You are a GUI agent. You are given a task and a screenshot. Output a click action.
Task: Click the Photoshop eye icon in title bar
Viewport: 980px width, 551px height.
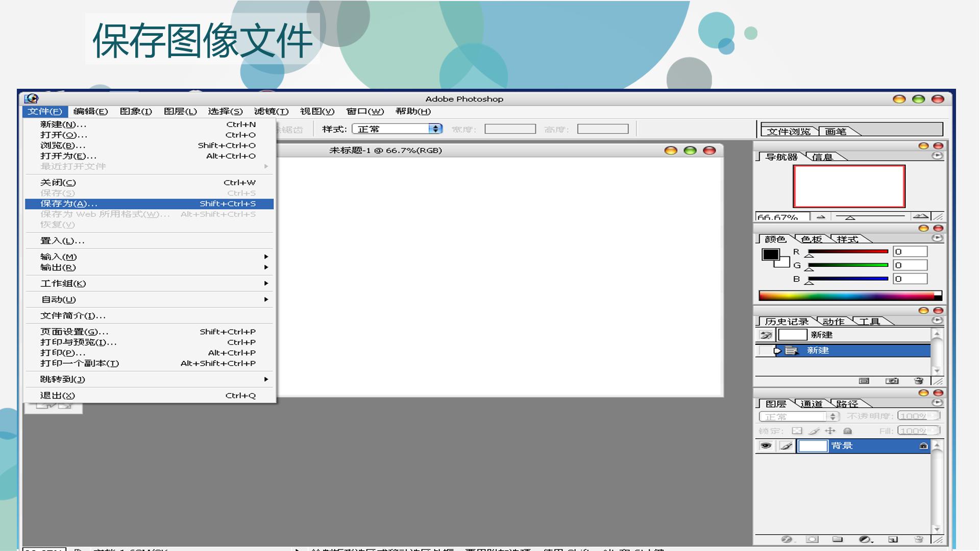click(32, 98)
